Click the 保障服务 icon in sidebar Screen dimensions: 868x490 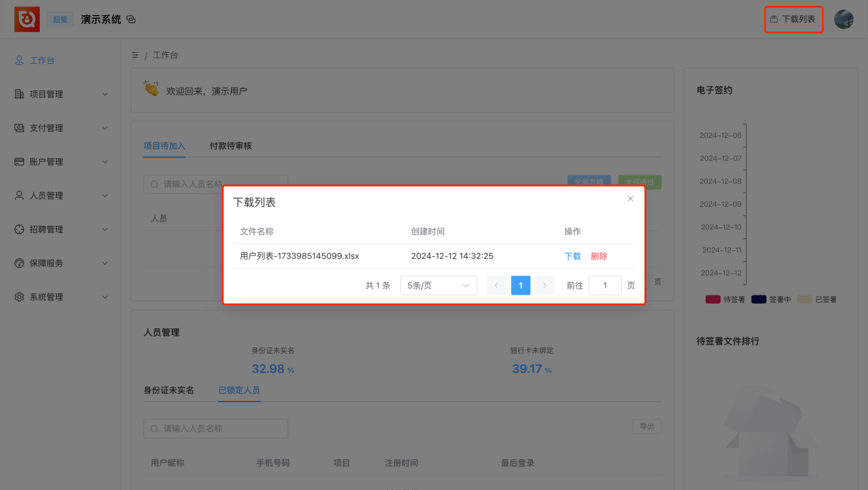tap(19, 263)
